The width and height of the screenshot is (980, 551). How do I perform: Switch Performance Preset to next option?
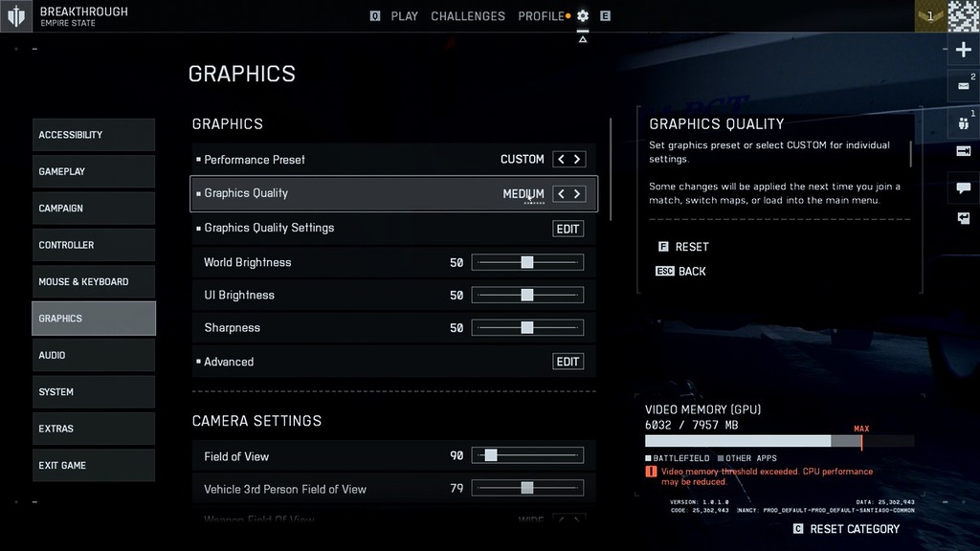point(577,160)
